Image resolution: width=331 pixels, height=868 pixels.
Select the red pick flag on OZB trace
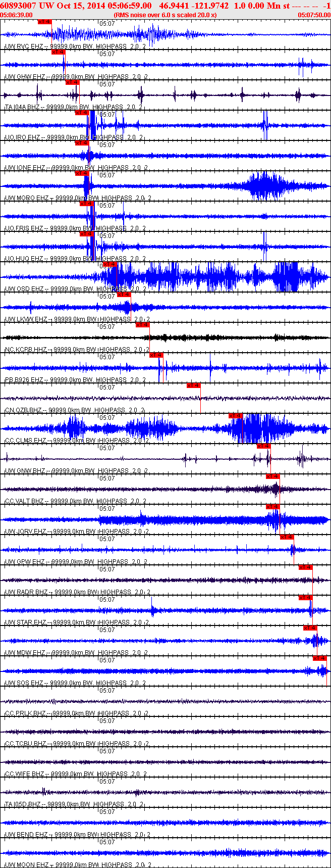click(x=194, y=385)
